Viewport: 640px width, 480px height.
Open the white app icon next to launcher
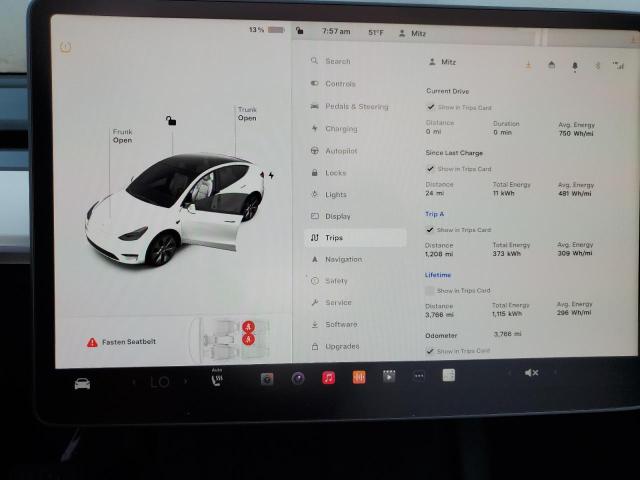449,375
